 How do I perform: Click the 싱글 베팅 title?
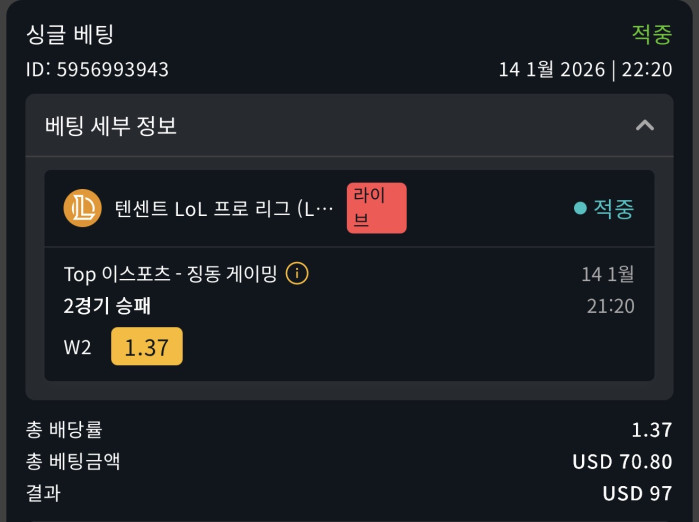pos(70,34)
